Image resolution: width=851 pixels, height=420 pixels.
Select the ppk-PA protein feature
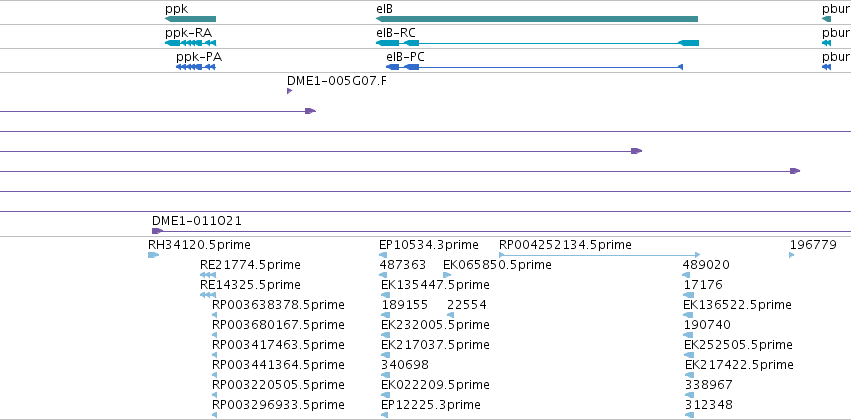pyautogui.click(x=196, y=67)
